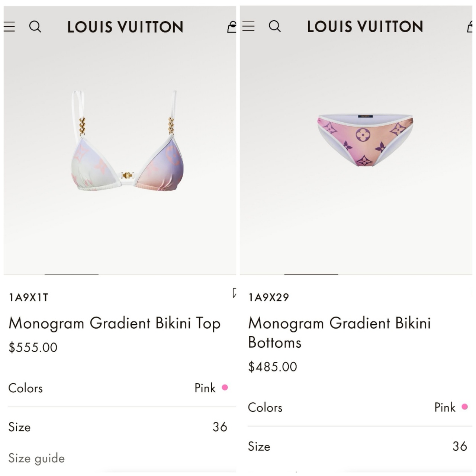Click right image carousel progress indicator
The width and height of the screenshot is (476, 476).
coord(311,275)
